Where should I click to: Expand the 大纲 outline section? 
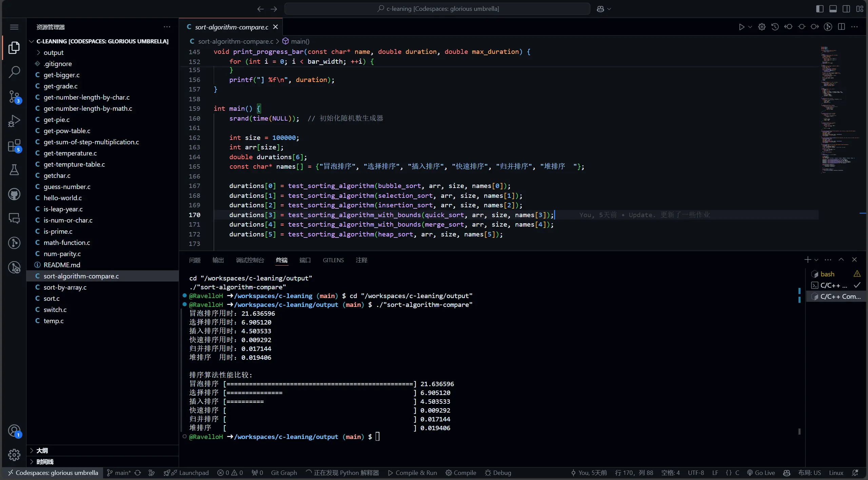[103, 451]
